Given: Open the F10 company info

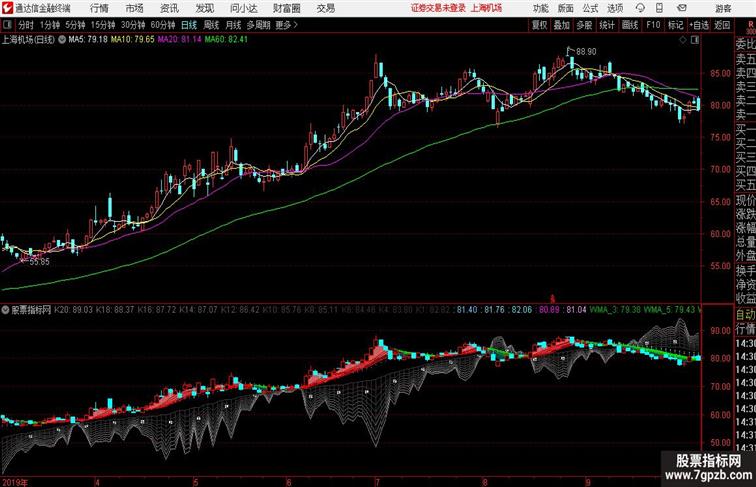Looking at the screenshot, I should click(653, 25).
